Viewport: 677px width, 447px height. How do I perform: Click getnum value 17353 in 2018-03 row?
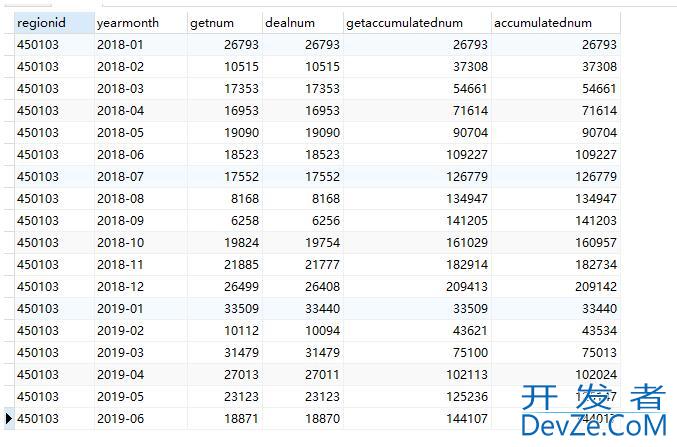click(x=225, y=89)
